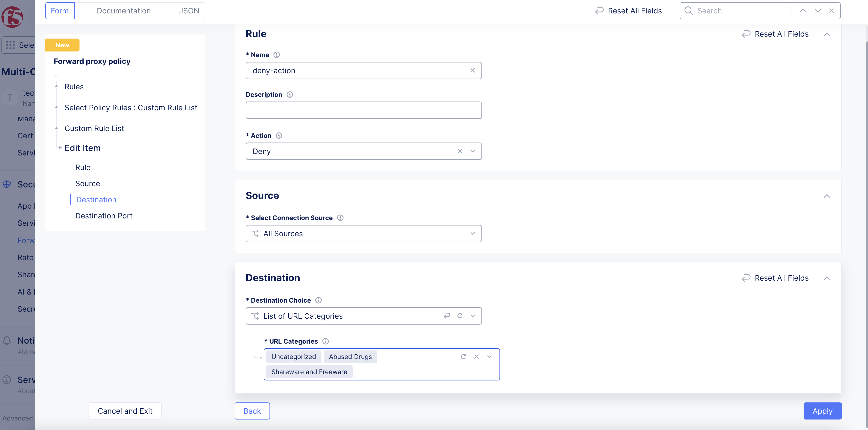Clear all URL Categories using the X icon

pyautogui.click(x=477, y=357)
